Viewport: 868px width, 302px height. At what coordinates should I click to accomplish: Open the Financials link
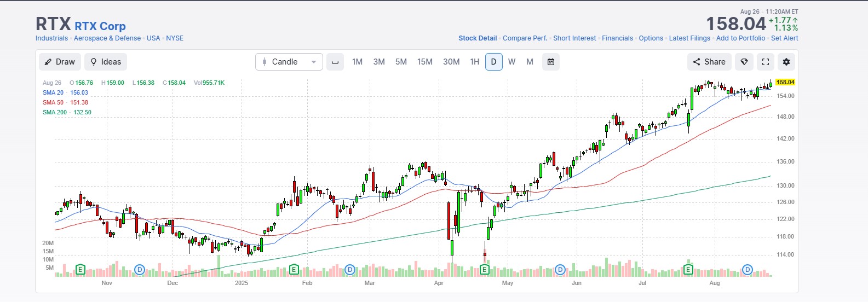tap(617, 38)
